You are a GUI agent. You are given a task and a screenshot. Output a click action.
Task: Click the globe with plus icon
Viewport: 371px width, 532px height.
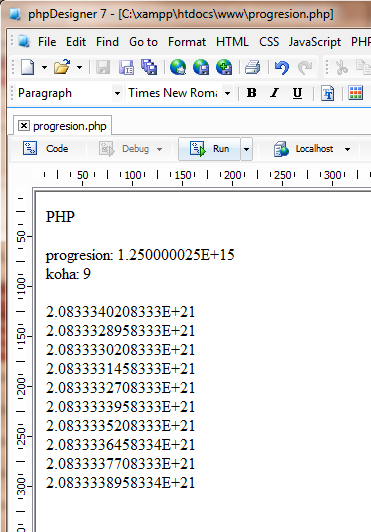(x=224, y=67)
